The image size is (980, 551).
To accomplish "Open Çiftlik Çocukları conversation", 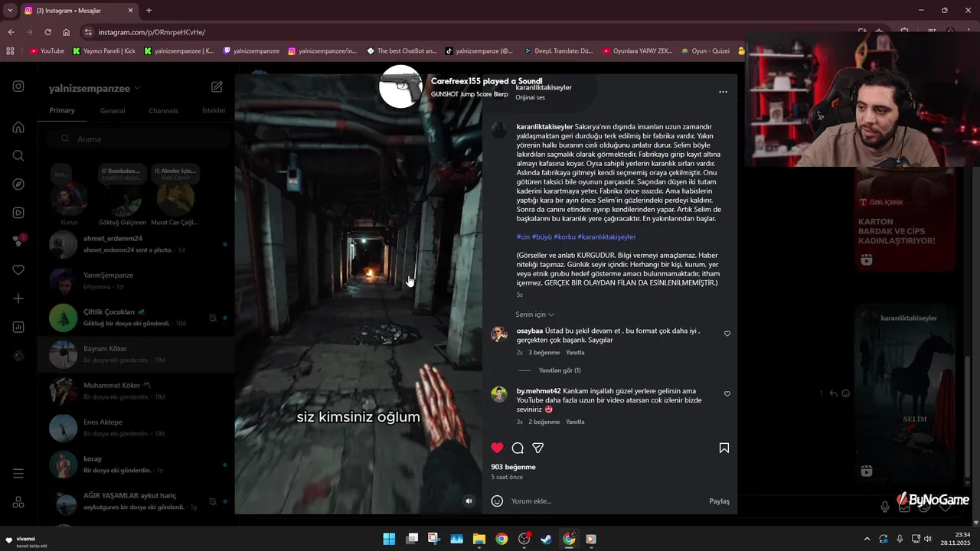I will (136, 318).
